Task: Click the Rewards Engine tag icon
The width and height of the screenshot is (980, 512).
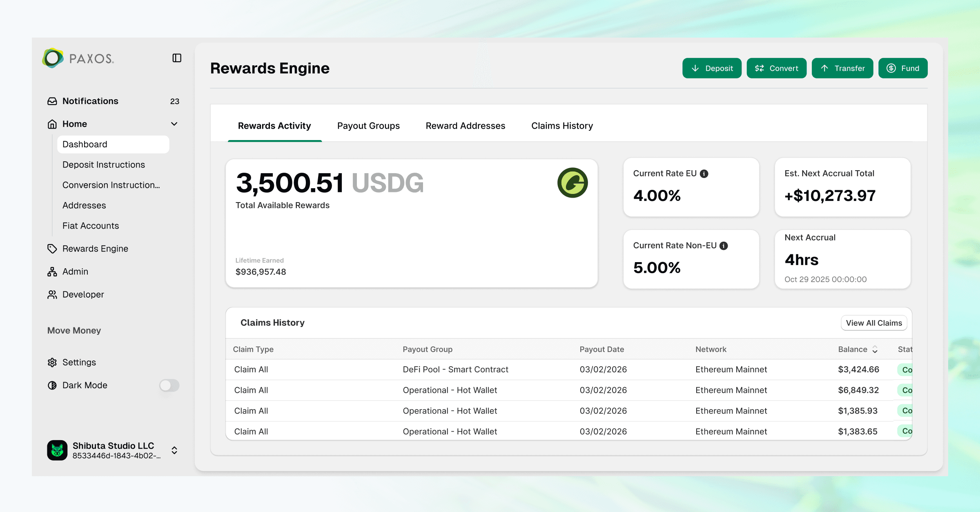Action: (52, 249)
